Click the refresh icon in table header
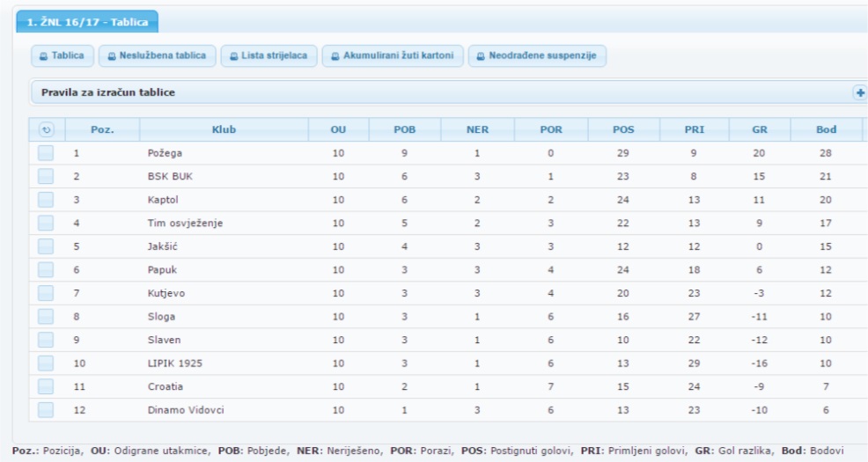The height and width of the screenshot is (462, 868). click(x=46, y=130)
